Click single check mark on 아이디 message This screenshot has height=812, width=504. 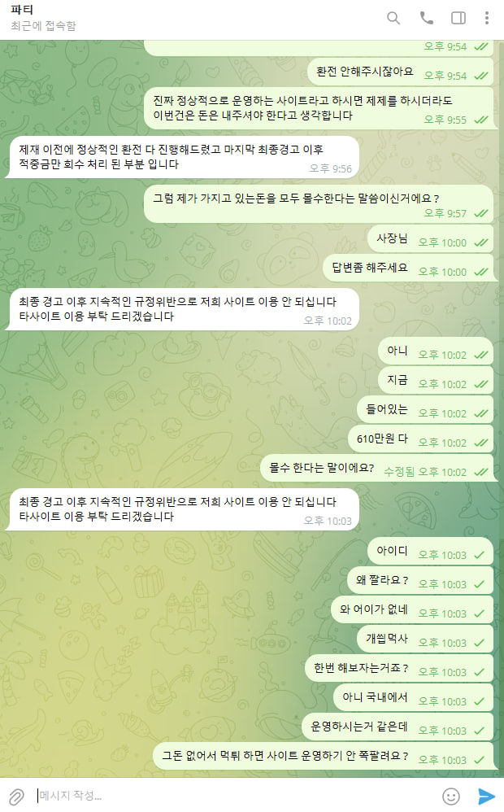click(x=480, y=555)
